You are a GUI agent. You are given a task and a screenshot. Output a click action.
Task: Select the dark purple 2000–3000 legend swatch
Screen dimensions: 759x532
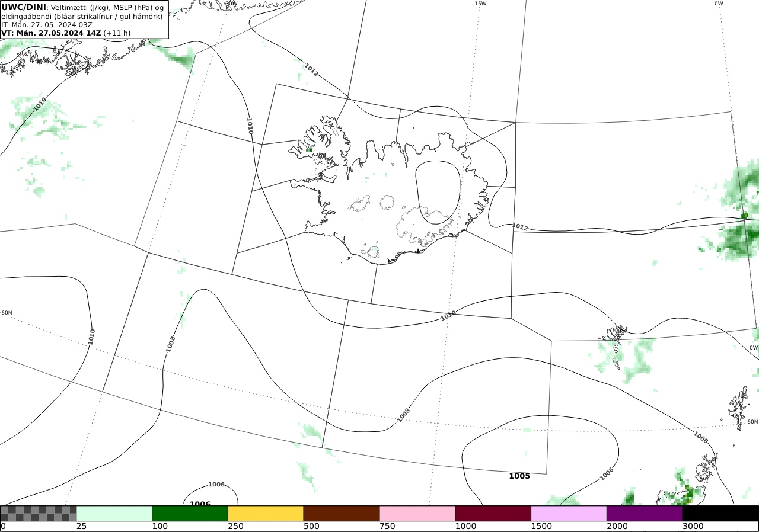pyautogui.click(x=645, y=513)
